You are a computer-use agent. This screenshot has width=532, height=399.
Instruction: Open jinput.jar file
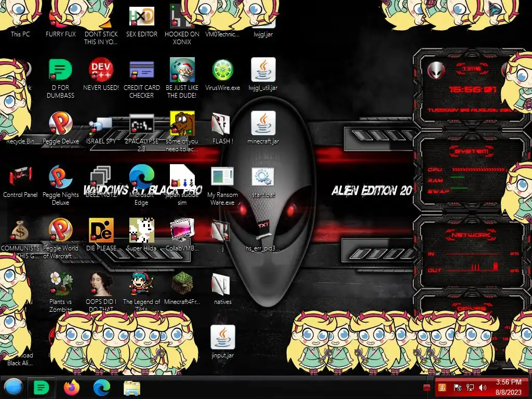222,337
